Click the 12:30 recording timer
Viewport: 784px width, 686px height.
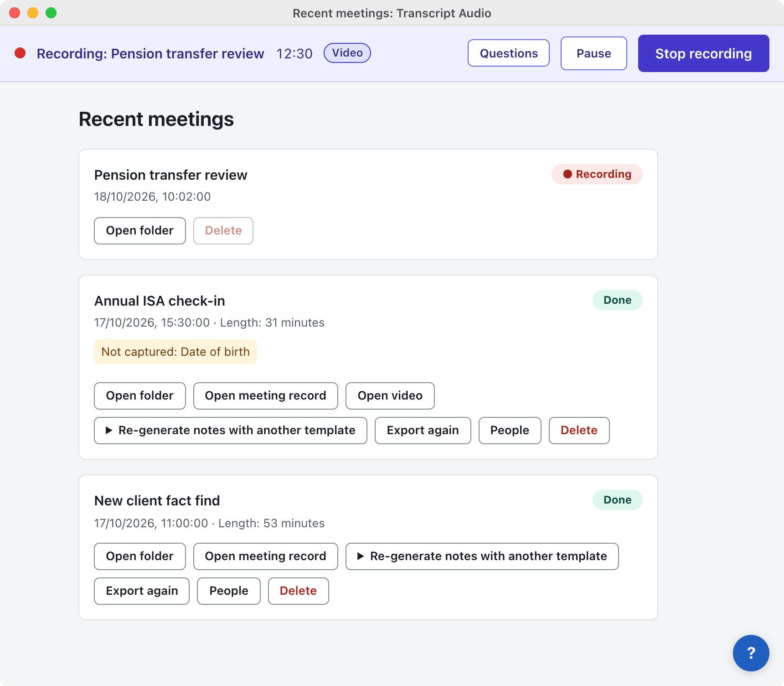(294, 54)
